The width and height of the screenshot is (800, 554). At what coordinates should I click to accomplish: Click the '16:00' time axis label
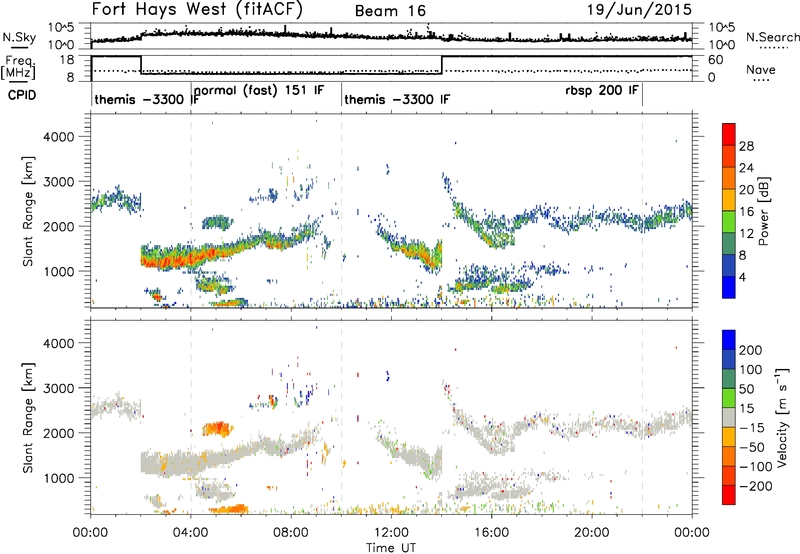point(491,533)
